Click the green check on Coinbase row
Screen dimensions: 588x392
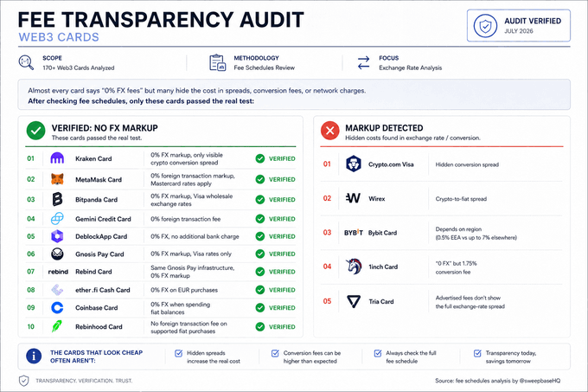(x=260, y=307)
